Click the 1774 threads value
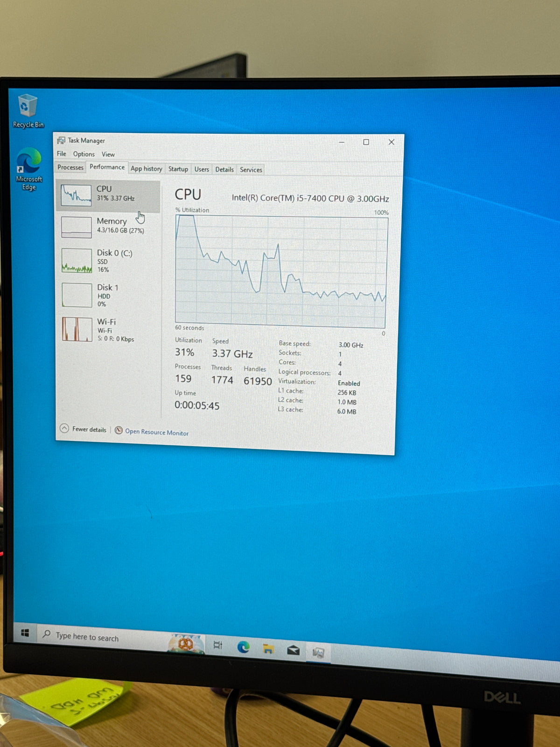The image size is (560, 747). coord(222,380)
